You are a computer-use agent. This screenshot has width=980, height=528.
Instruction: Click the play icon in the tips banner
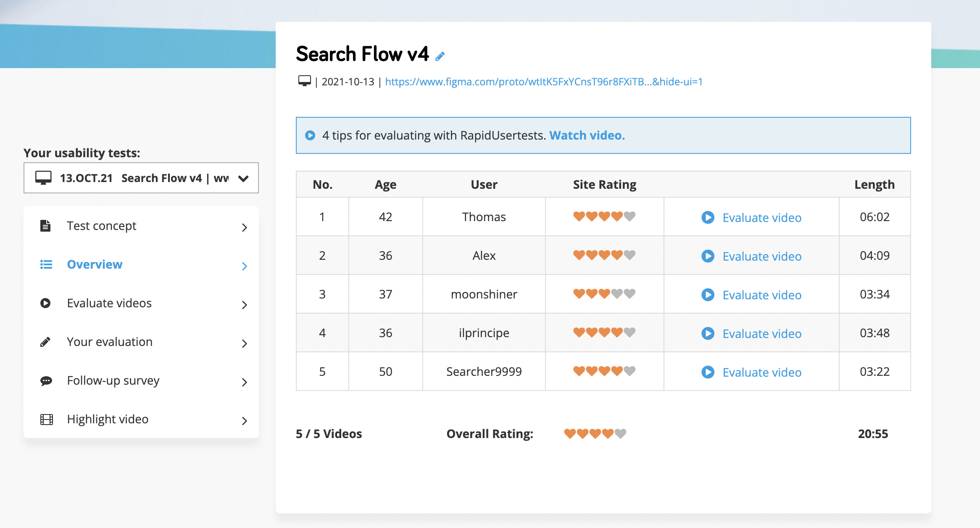tap(310, 135)
